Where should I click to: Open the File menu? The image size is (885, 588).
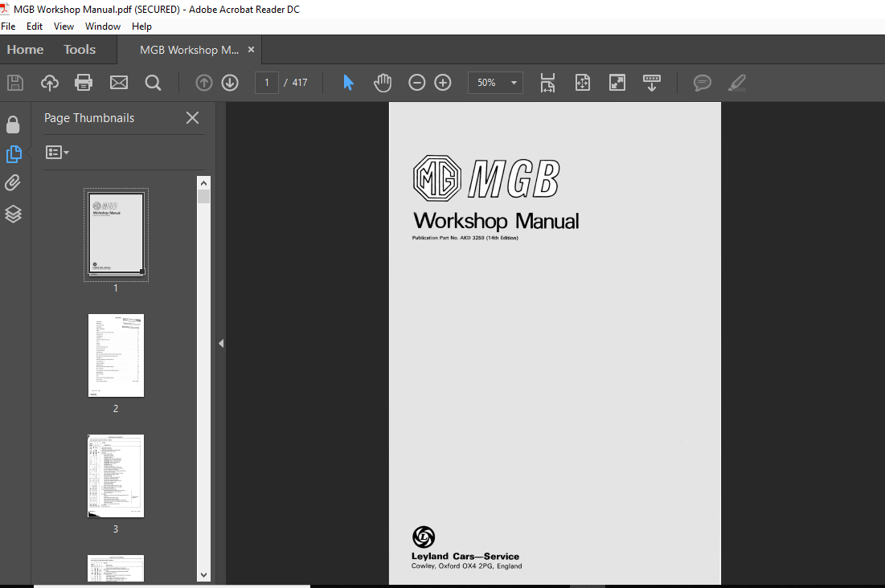pos(9,27)
